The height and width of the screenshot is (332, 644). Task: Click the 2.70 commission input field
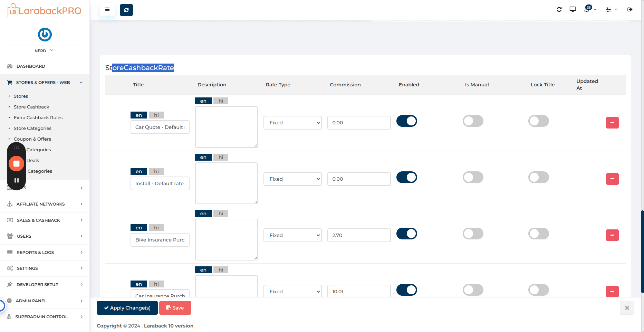pyautogui.click(x=359, y=235)
